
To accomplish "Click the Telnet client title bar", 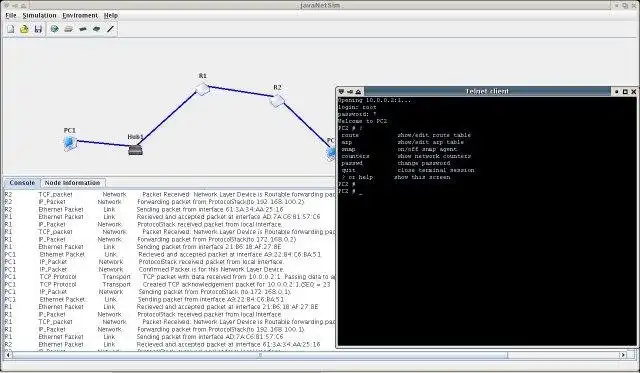I will tap(487, 91).
